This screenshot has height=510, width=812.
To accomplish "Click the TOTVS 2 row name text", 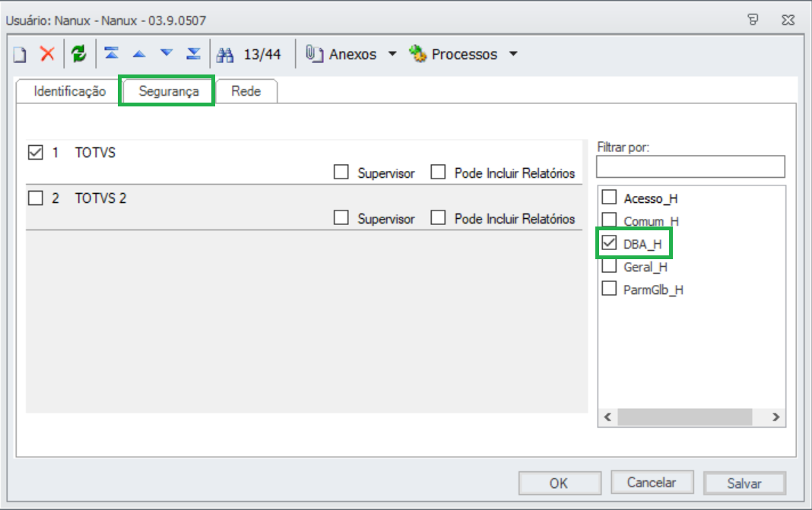I will click(100, 198).
